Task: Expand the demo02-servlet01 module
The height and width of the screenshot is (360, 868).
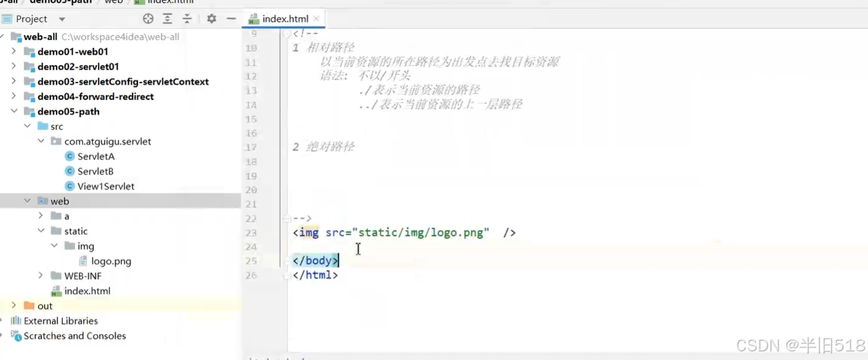Action: point(14,67)
